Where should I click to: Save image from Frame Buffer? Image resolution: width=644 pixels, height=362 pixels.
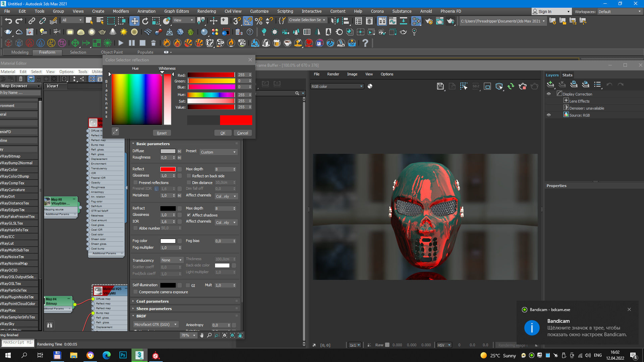click(x=440, y=86)
